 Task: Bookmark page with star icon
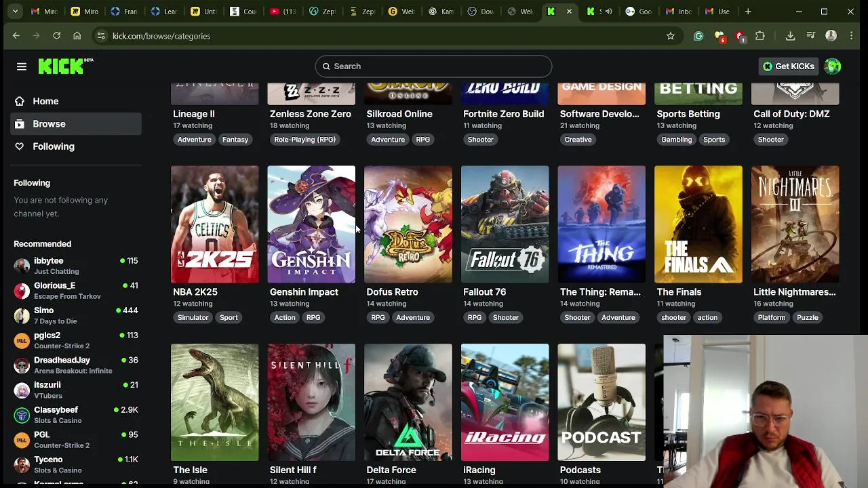pos(671,36)
